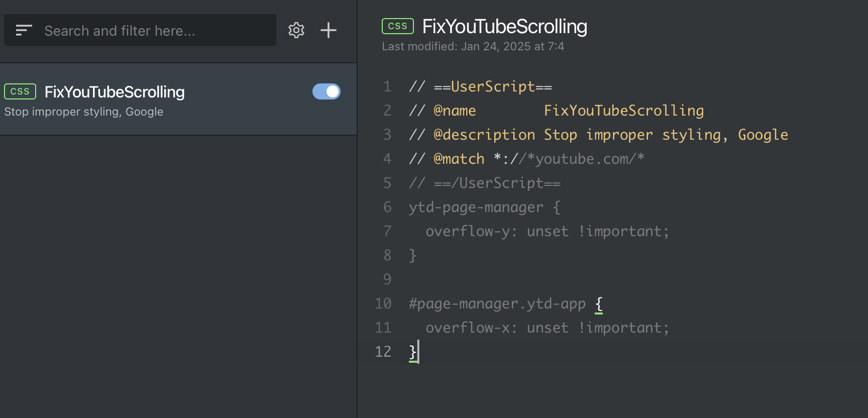Click line number 1 in the gutter
The width and height of the screenshot is (868, 418).
click(x=387, y=86)
